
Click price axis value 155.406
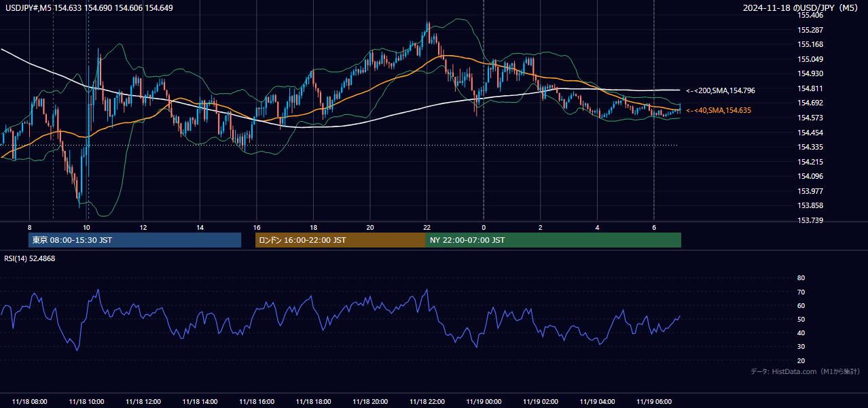810,15
